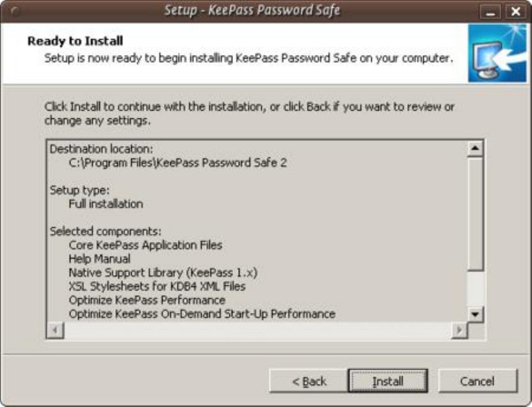
Task: Click the horizontal scrollbar right arrow
Action: click(x=459, y=331)
